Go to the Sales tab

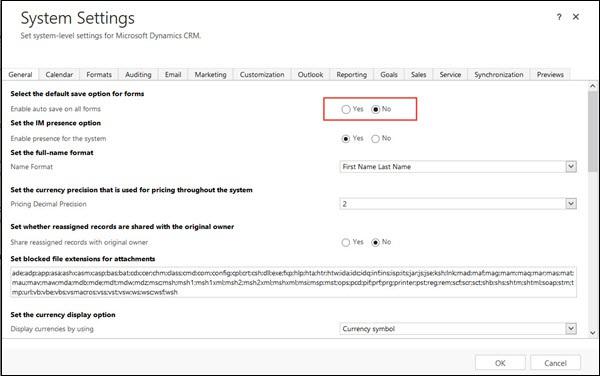tap(419, 75)
